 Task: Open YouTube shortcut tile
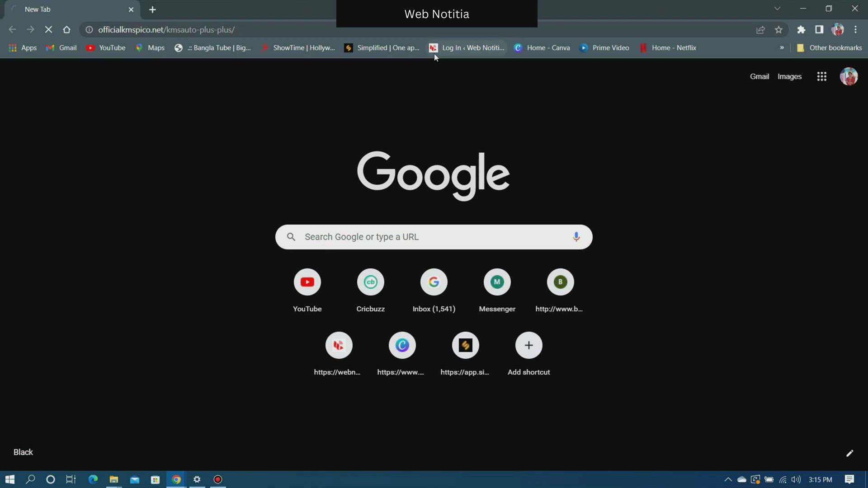click(307, 291)
